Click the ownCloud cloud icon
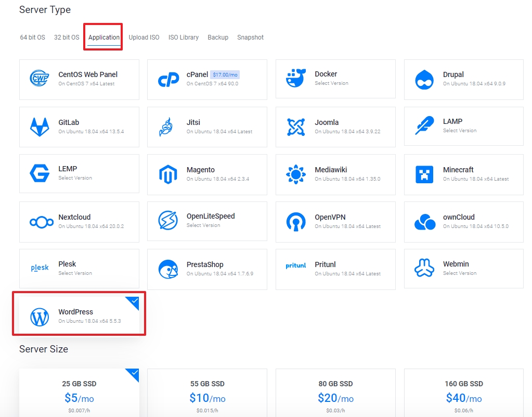This screenshot has width=532, height=417. [425, 222]
